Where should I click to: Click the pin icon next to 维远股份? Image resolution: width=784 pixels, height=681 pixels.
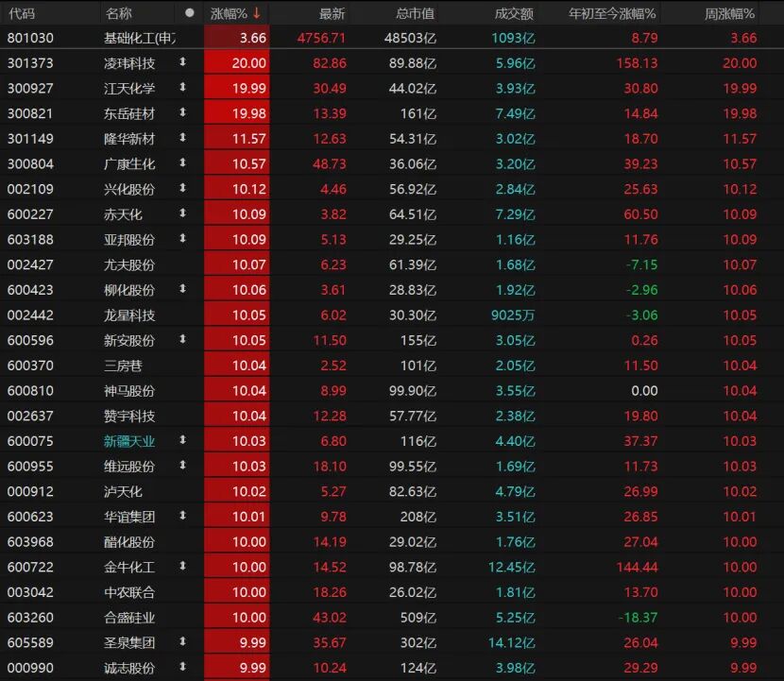(x=182, y=465)
